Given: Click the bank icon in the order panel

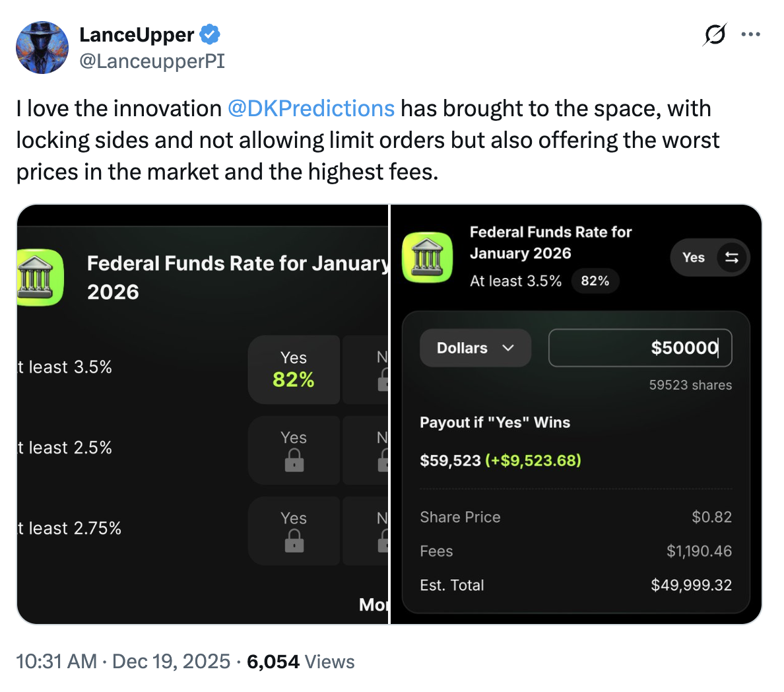Looking at the screenshot, I should 428,257.
